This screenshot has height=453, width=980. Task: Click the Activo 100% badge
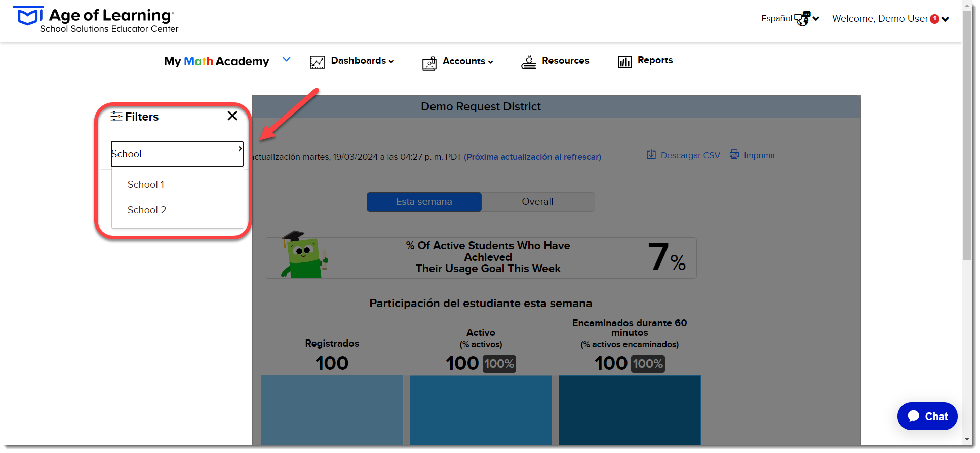[499, 364]
